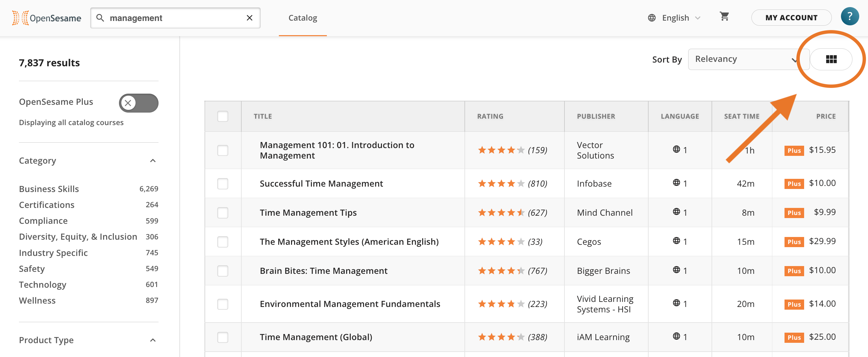Click Plus badge in iAM Learning row
Viewport: 868px width, 357px height.
794,337
